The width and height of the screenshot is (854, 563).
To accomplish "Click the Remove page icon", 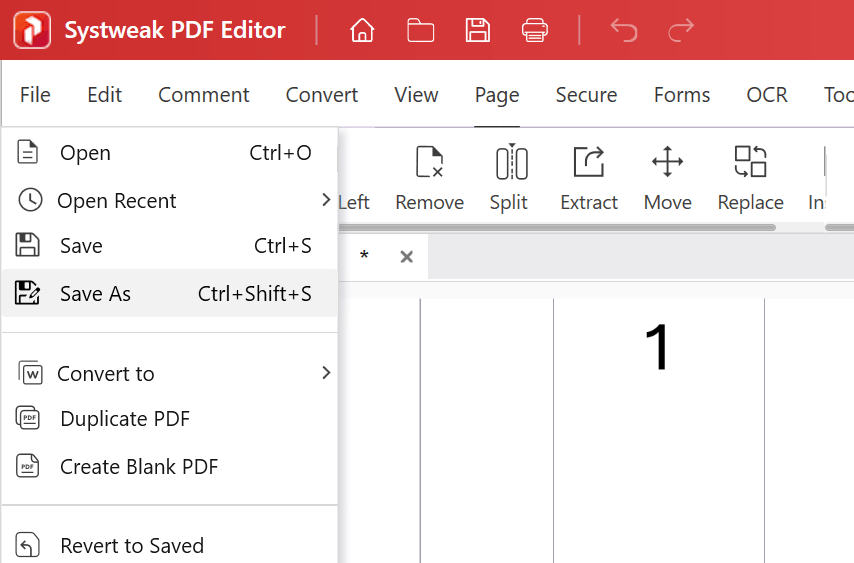I will point(430,162).
